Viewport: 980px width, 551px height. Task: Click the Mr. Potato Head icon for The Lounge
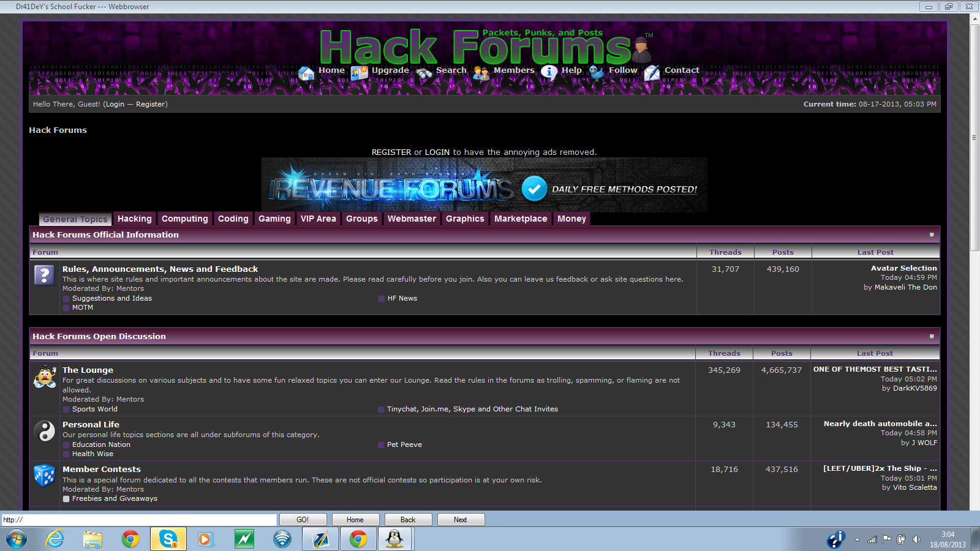tap(45, 377)
